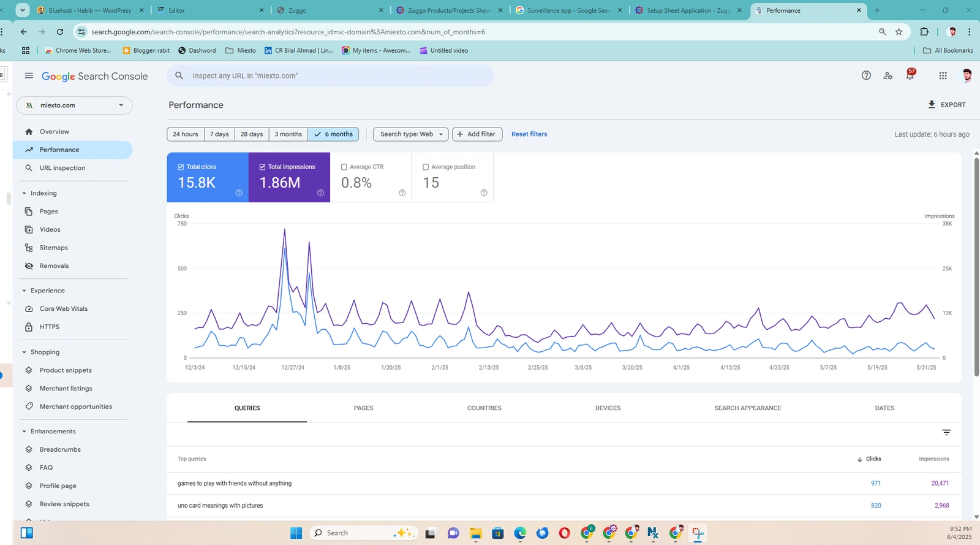
Task: Open Chrome's tab search dropdown arrow
Action: (23, 10)
